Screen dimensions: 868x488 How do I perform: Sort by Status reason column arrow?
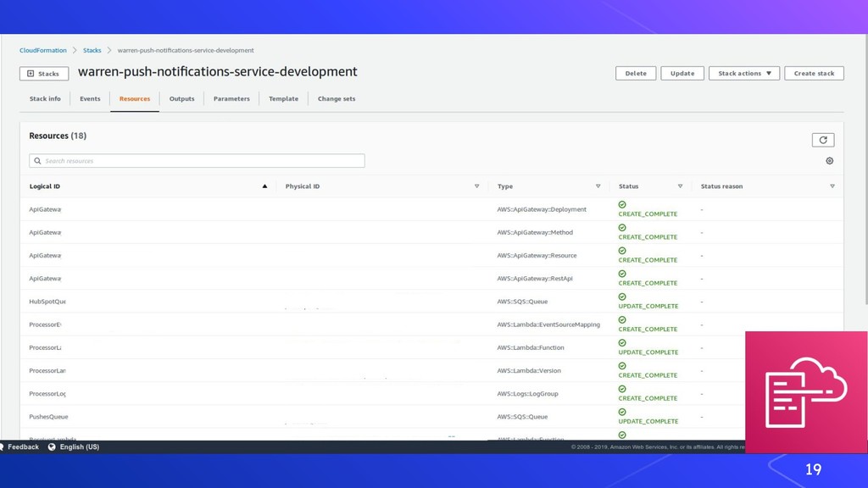click(x=832, y=186)
